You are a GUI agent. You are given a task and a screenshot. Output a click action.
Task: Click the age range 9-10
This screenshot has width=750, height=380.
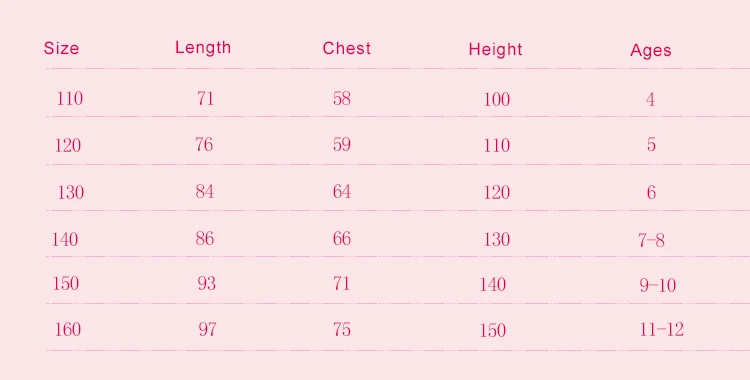[657, 286]
